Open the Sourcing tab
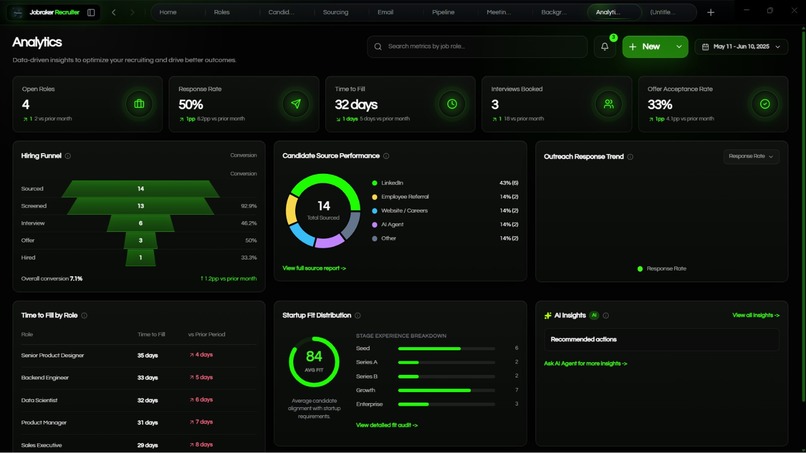Viewport: 806px width, 453px height. (336, 12)
